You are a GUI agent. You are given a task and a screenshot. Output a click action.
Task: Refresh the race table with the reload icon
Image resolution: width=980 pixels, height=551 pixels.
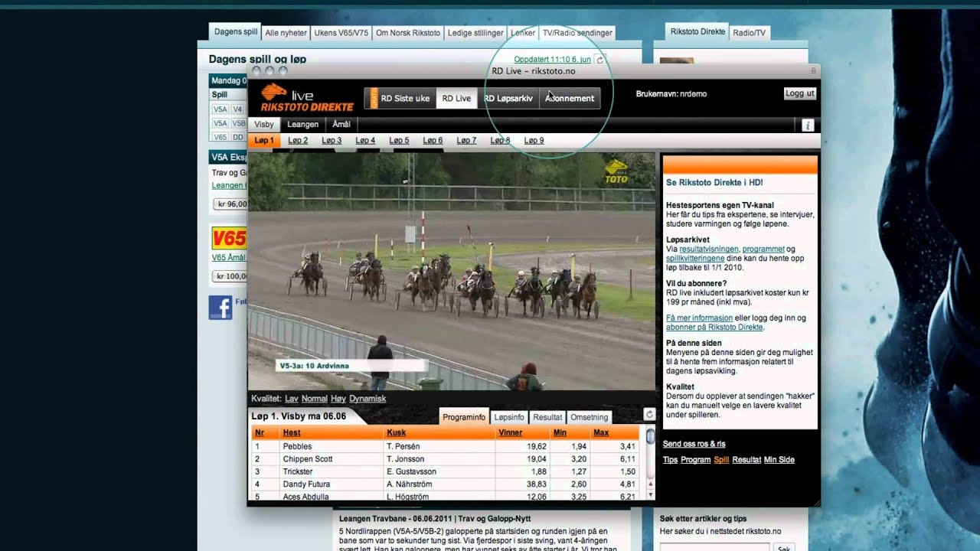tap(649, 414)
